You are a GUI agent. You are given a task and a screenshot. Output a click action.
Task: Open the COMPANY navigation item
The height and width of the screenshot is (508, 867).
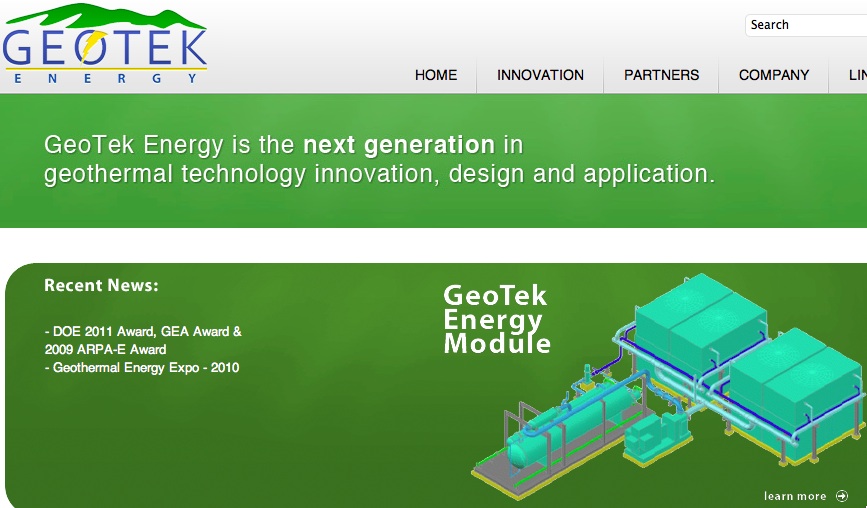click(773, 75)
